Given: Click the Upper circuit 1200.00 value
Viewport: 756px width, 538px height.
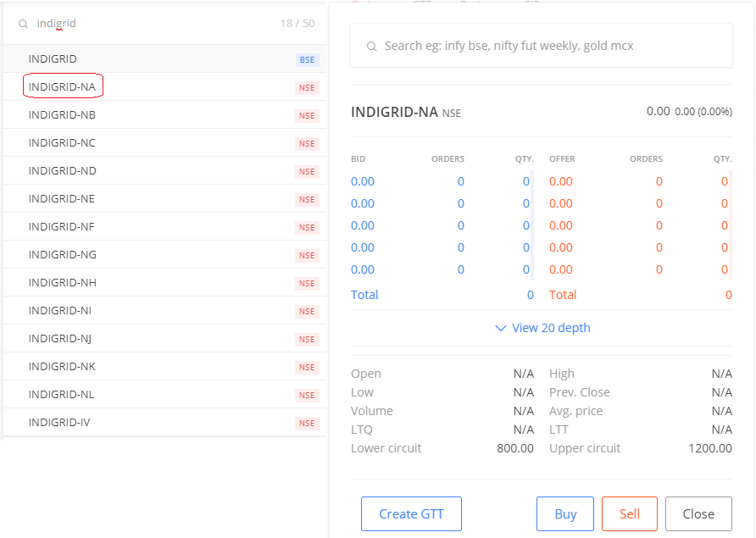Looking at the screenshot, I should [710, 448].
